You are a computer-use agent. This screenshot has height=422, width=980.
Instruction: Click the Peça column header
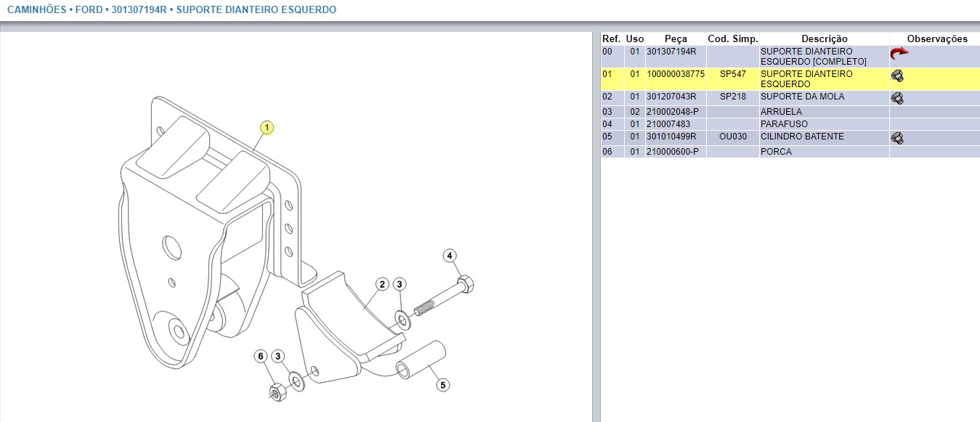click(676, 38)
